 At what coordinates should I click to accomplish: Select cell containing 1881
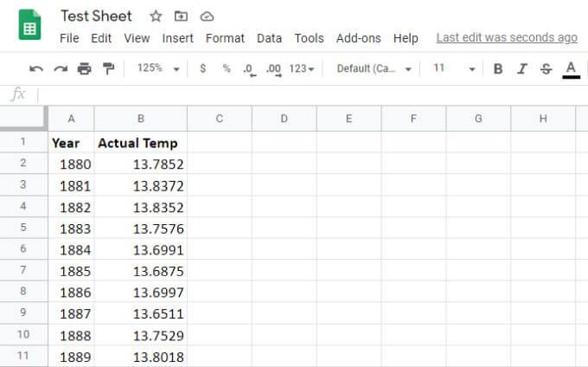click(71, 185)
